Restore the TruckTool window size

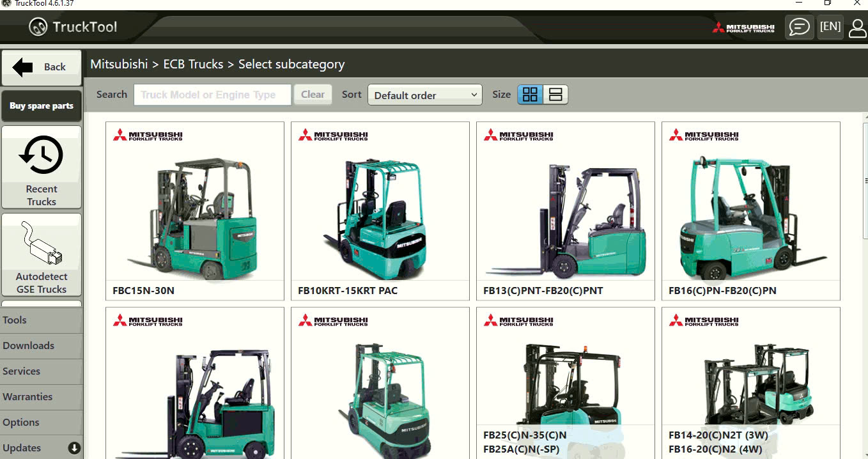(828, 3)
